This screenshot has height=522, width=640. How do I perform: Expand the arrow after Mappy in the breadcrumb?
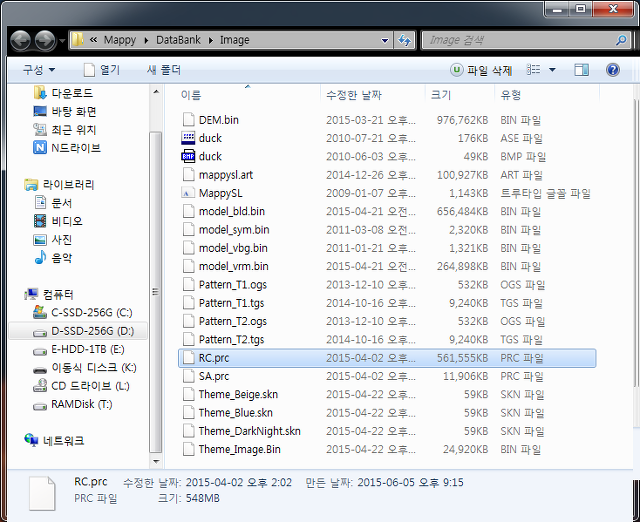(x=146, y=40)
